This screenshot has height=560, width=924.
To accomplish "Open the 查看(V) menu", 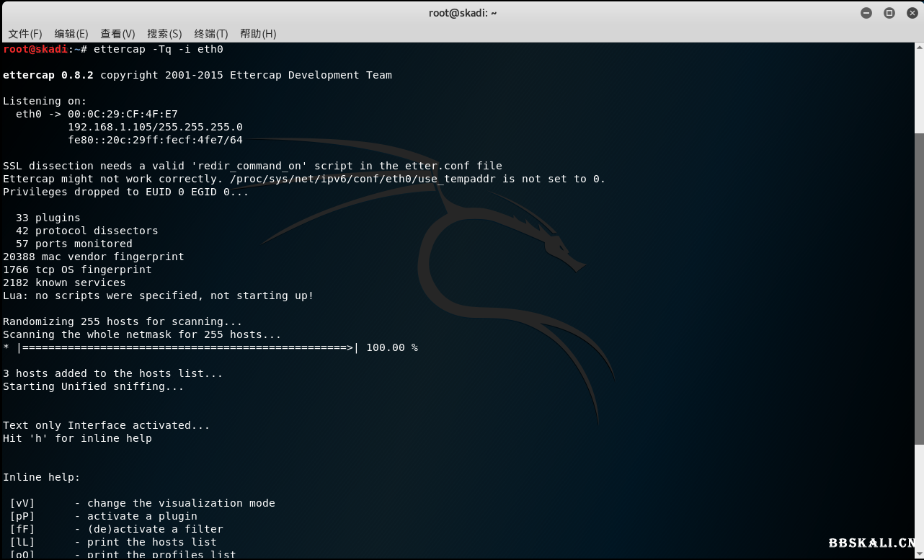I will pos(117,34).
